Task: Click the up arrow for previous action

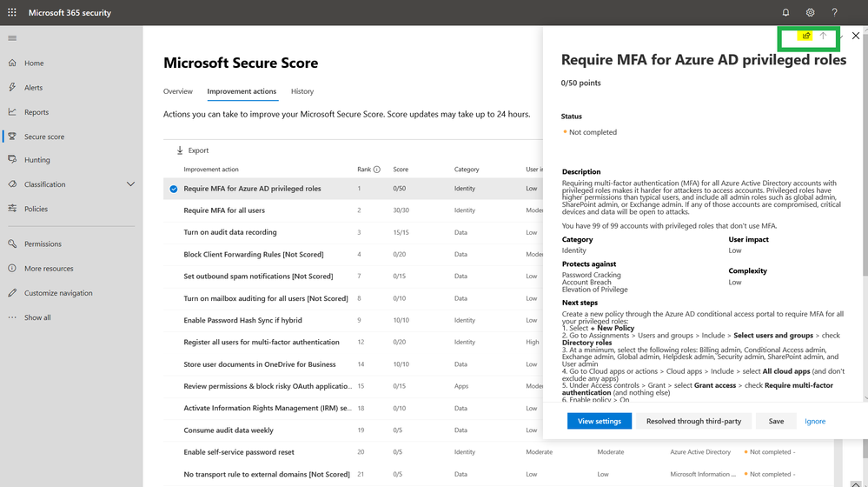Action: point(823,36)
